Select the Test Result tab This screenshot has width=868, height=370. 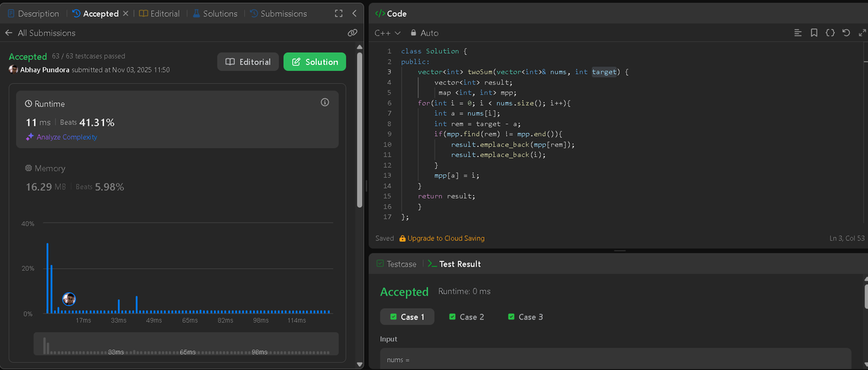454,264
